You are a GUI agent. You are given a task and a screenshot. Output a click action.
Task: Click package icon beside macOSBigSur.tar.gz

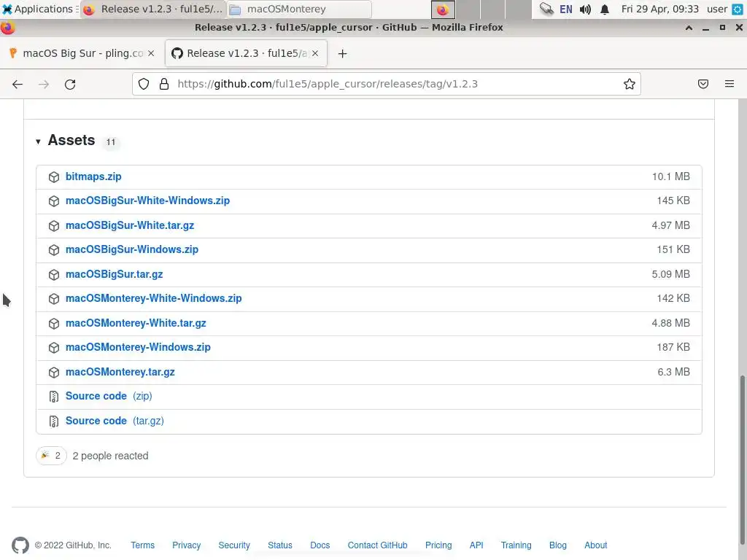point(54,275)
